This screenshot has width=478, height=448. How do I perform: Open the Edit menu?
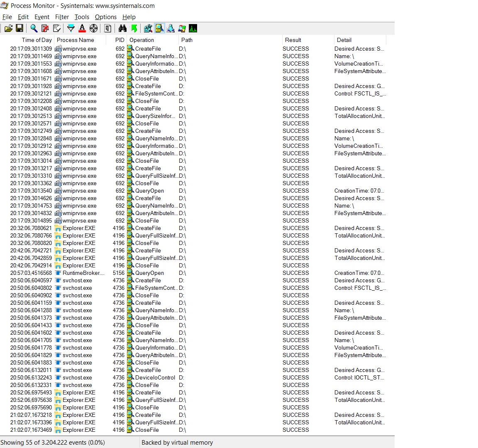(x=23, y=17)
